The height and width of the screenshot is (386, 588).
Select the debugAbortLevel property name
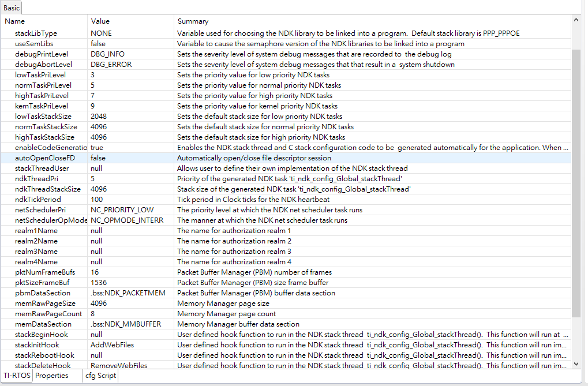pos(43,65)
